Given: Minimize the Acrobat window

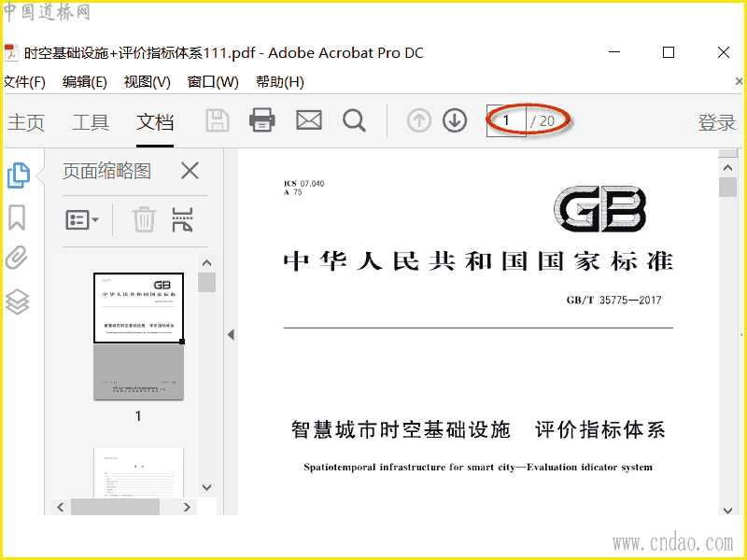Looking at the screenshot, I should pos(614,52).
